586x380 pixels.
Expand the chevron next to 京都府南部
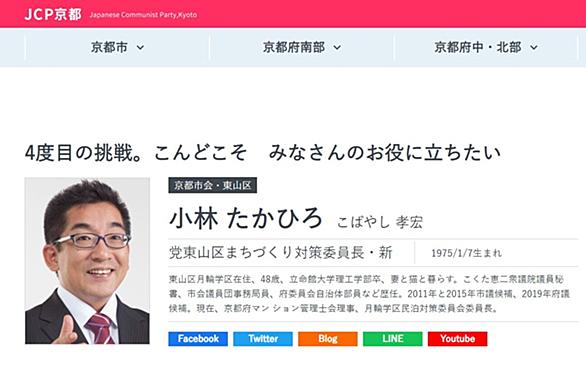(x=337, y=47)
